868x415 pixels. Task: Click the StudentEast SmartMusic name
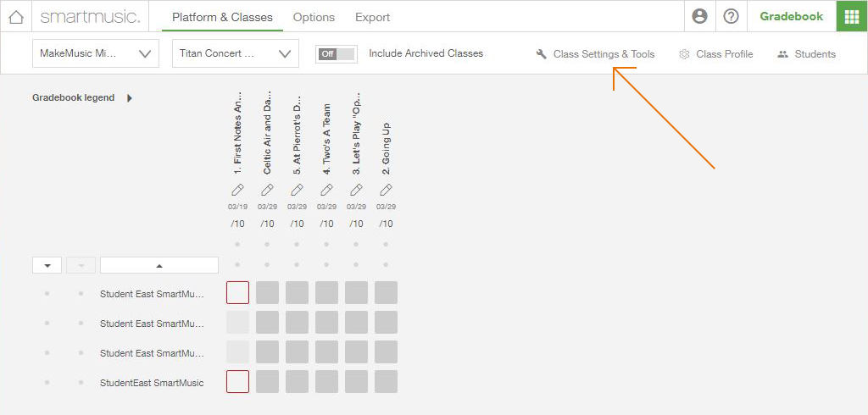pyautogui.click(x=152, y=383)
